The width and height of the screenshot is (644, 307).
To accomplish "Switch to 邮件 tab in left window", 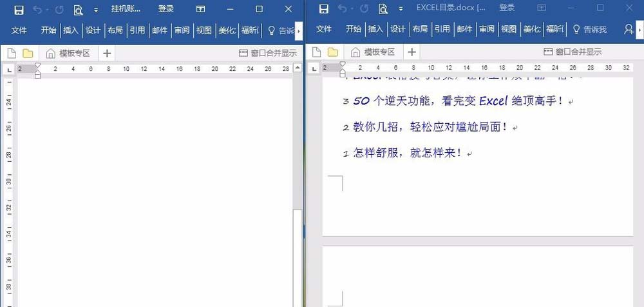I will [159, 30].
